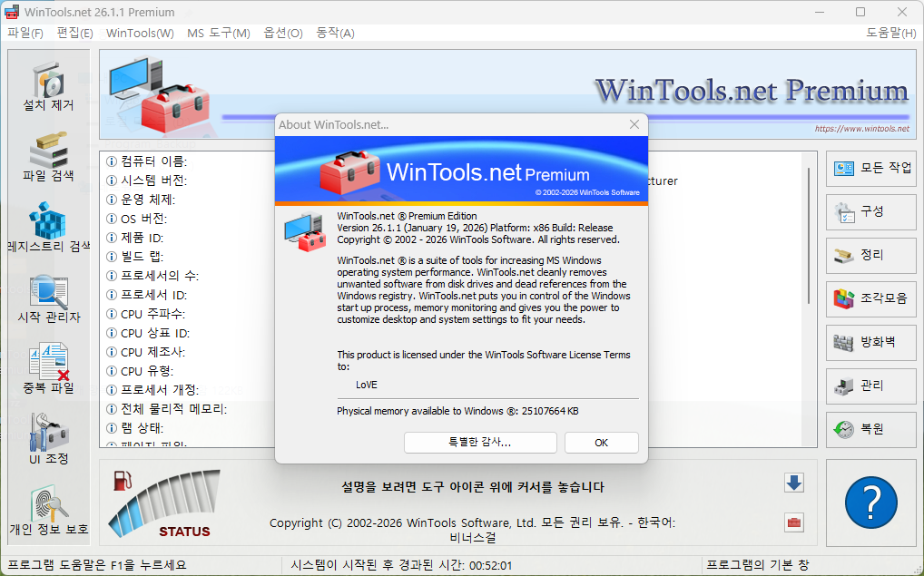
Task: Click the 정리 cleanup button
Action: point(871,256)
